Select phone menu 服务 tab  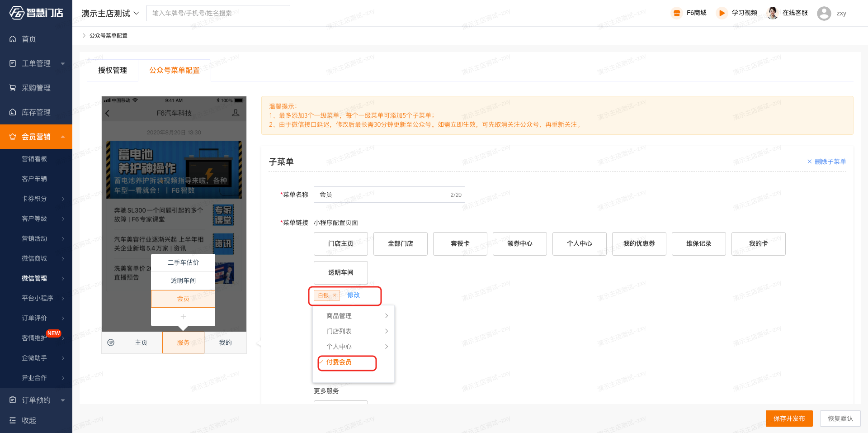pos(183,343)
